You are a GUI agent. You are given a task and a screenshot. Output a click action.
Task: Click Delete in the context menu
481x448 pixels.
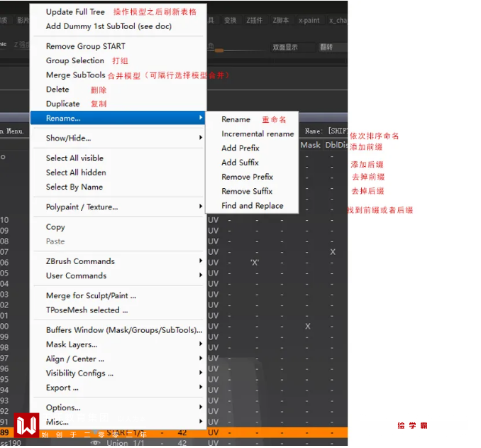pos(57,89)
